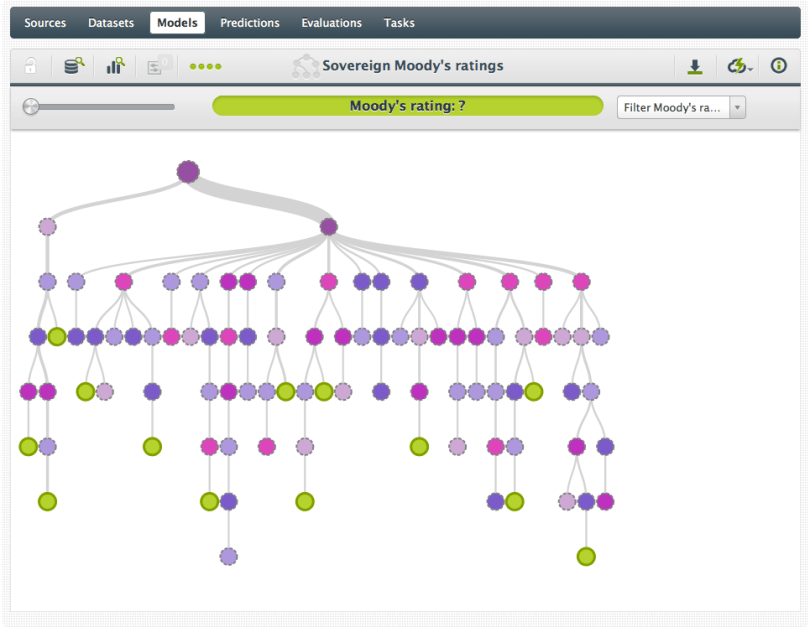Click the privacy lock icon
This screenshot has height=627, width=810.
[x=31, y=66]
